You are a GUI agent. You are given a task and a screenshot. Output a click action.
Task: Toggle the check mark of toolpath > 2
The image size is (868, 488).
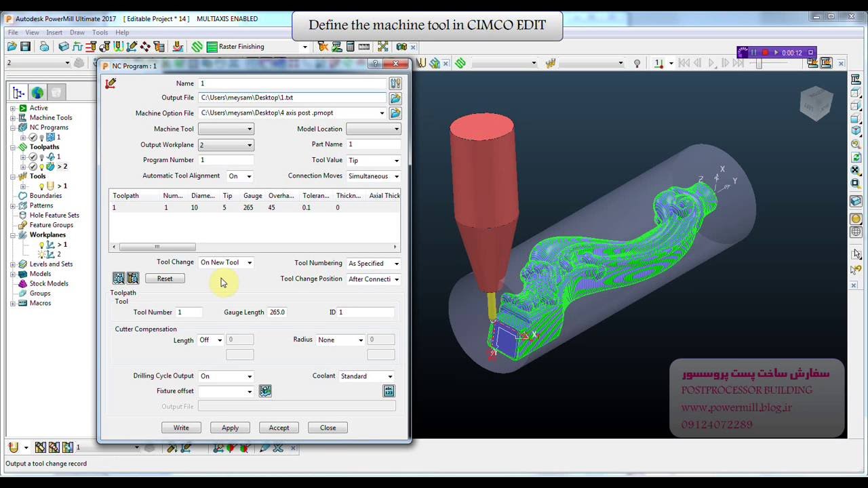pyautogui.click(x=33, y=167)
